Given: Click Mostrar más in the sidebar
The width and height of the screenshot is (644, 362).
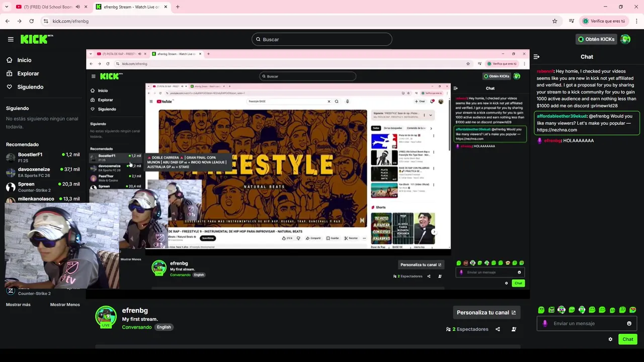Looking at the screenshot, I should 18,305.
